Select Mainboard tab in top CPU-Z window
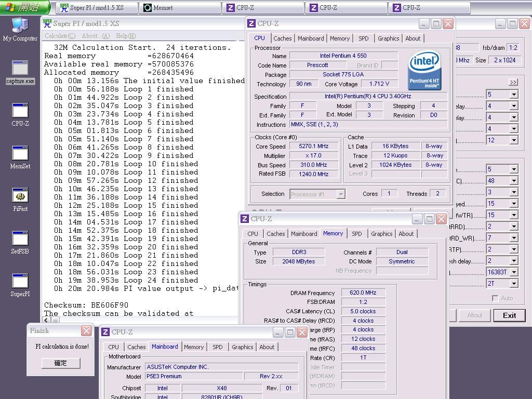Image resolution: width=532 pixels, height=399 pixels. [x=311, y=38]
